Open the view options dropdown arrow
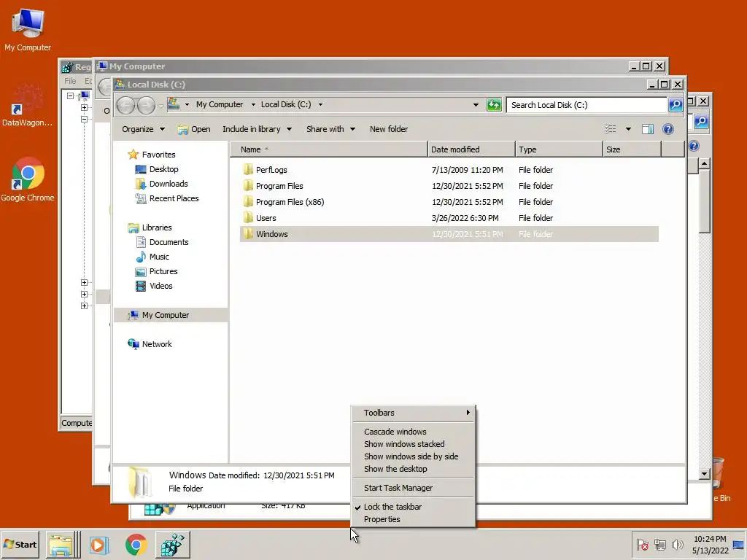The height and width of the screenshot is (560, 747). point(628,129)
